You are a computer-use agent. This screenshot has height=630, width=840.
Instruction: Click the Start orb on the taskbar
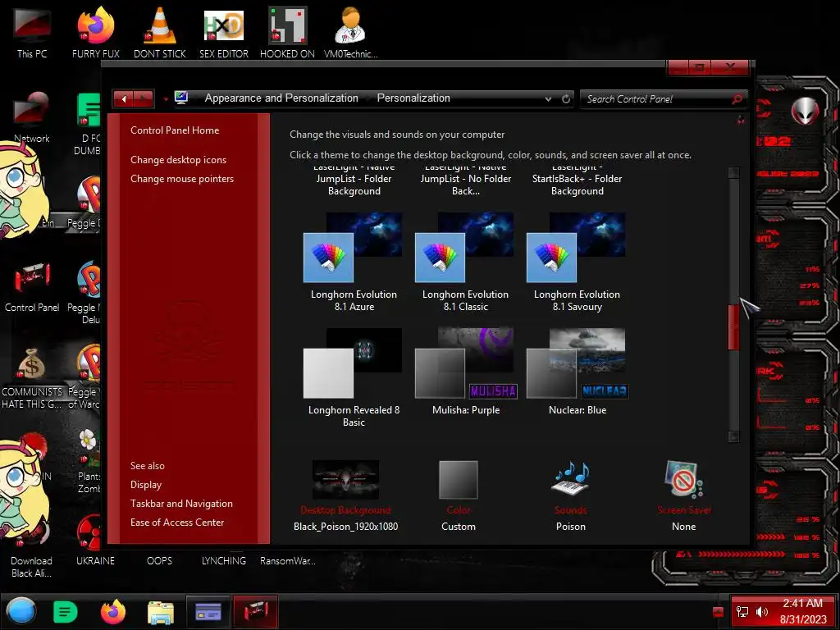21,610
